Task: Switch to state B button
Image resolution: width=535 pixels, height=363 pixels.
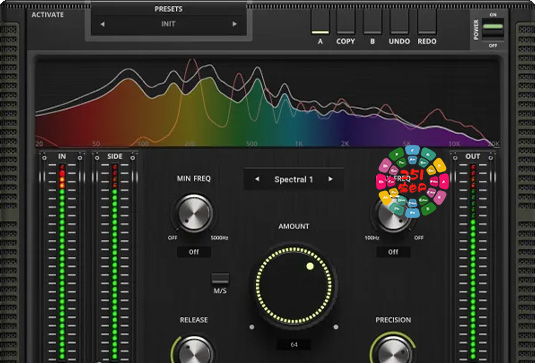Action: click(372, 21)
